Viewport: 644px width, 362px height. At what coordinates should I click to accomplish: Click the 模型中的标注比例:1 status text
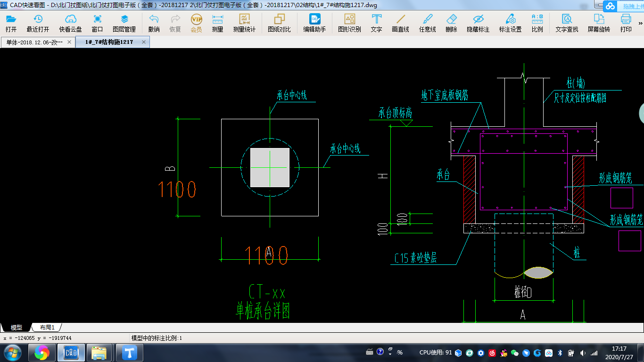coord(157,338)
